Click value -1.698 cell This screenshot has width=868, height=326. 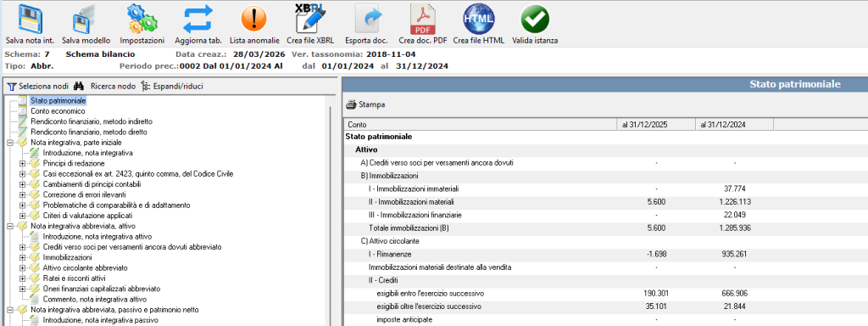[x=656, y=254]
